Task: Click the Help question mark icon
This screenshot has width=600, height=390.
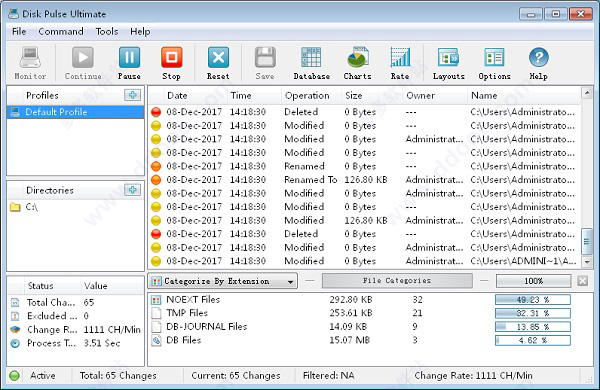Action: pyautogui.click(x=539, y=58)
